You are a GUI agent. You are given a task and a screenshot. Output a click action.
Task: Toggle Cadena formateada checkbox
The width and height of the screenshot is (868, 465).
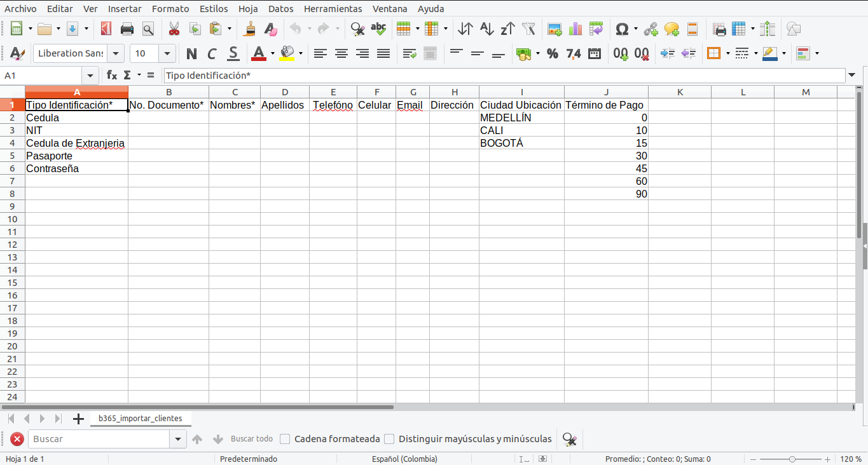click(286, 439)
